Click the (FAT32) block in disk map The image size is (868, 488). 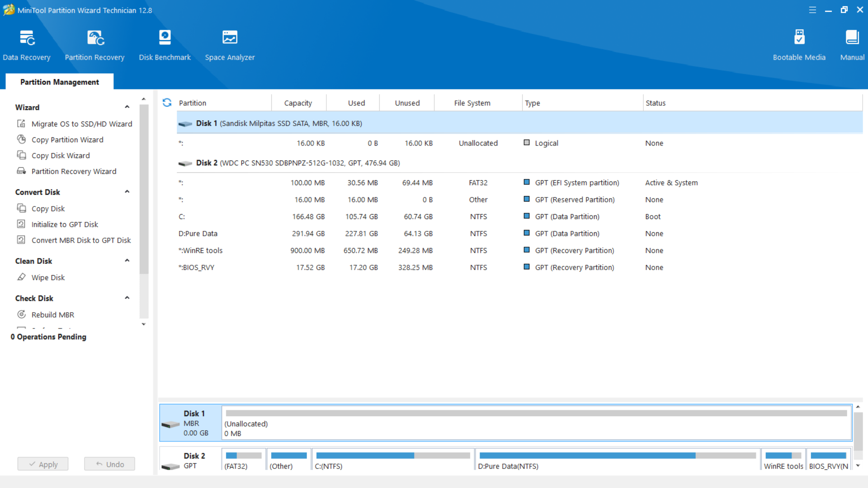coord(244,460)
